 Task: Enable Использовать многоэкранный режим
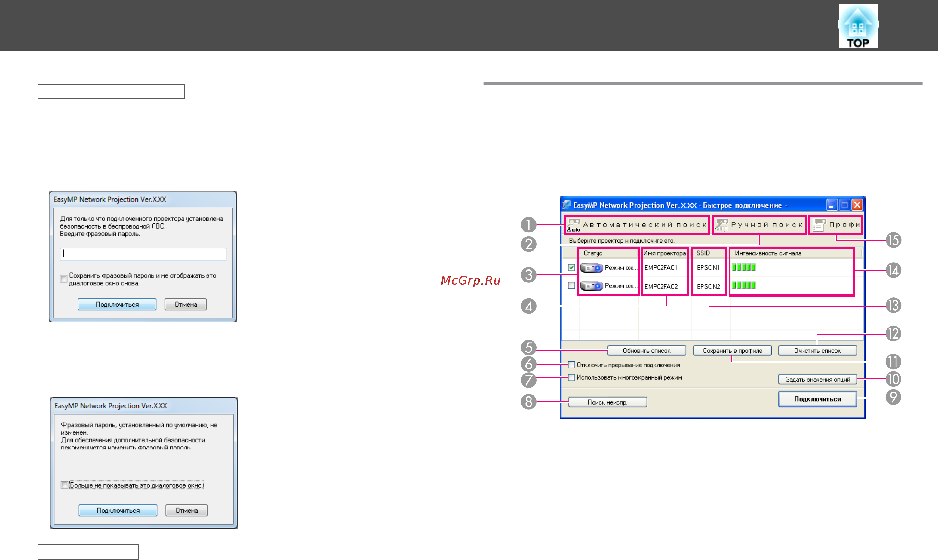(571, 377)
